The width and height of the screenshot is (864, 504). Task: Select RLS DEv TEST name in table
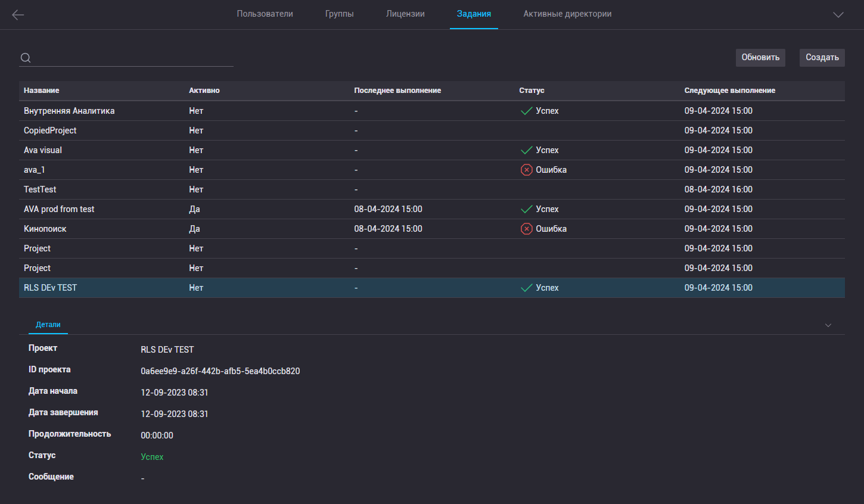(x=51, y=288)
